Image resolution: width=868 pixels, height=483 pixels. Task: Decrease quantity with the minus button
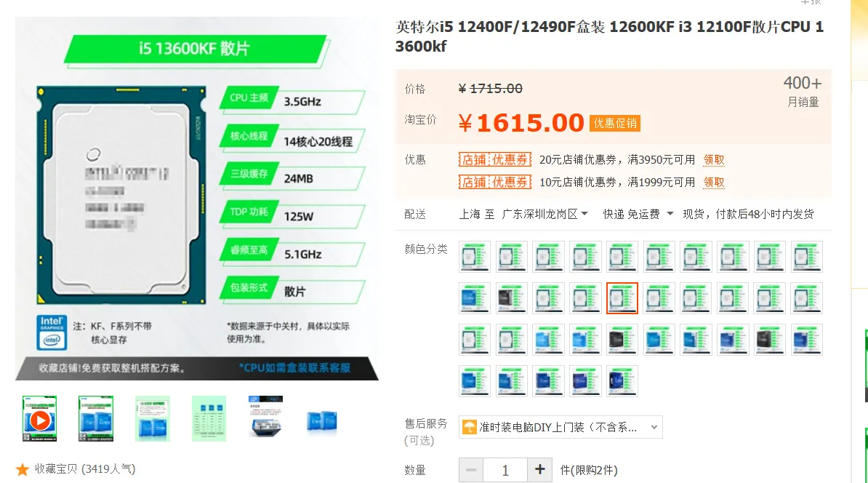pos(471,470)
